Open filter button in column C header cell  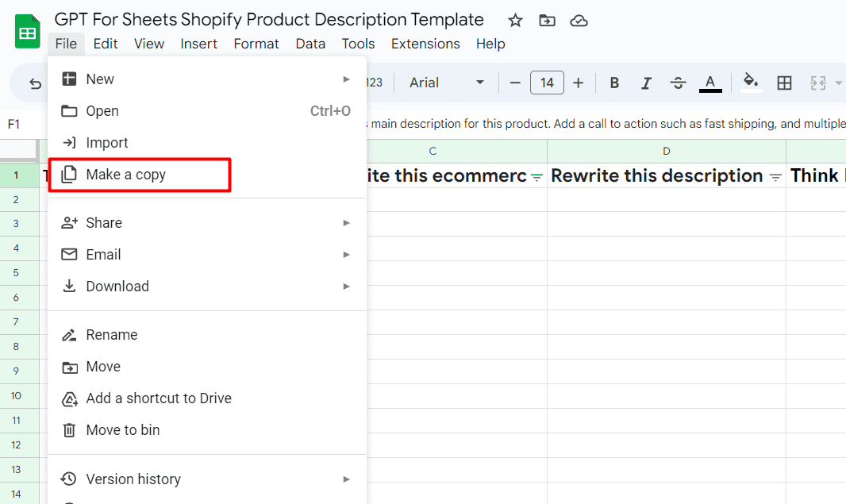click(x=536, y=178)
